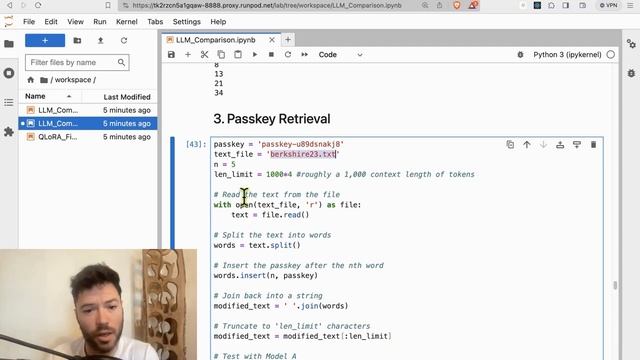Image resolution: width=640 pixels, height=360 pixels.
Task: Click the '3. Passkey Retrieval' heading
Action: point(272,119)
